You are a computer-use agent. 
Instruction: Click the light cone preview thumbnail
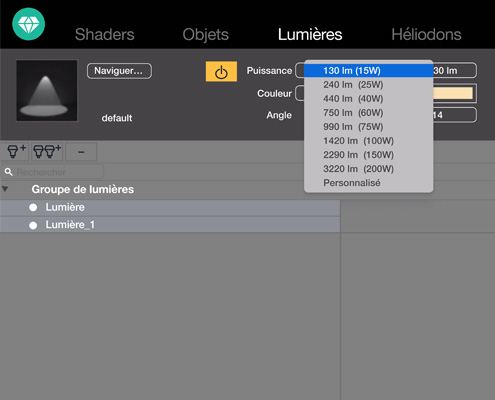tap(47, 91)
